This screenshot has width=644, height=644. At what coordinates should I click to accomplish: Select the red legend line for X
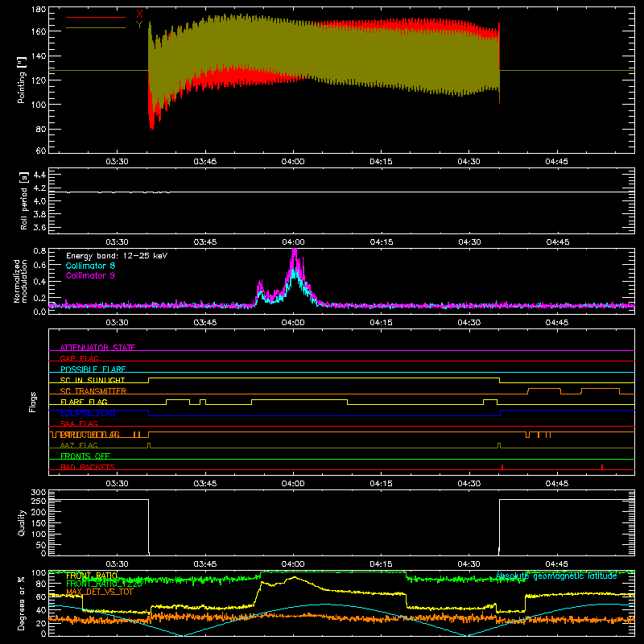(96, 17)
